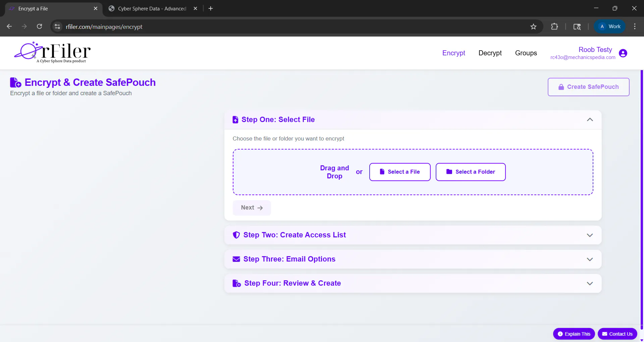Click the Roob Testy user name
The width and height of the screenshot is (644, 342).
595,50
